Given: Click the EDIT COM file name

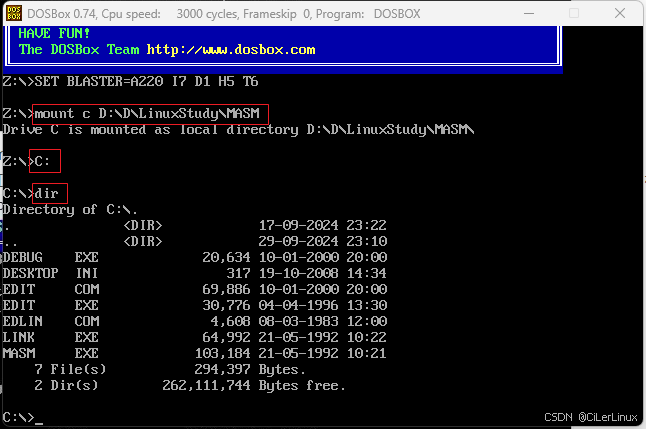Looking at the screenshot, I should click(x=51, y=289).
